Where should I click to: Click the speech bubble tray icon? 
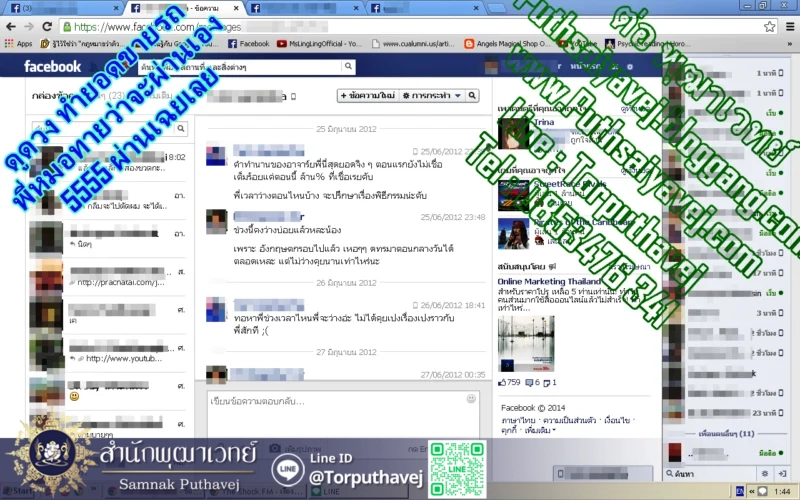763,491
